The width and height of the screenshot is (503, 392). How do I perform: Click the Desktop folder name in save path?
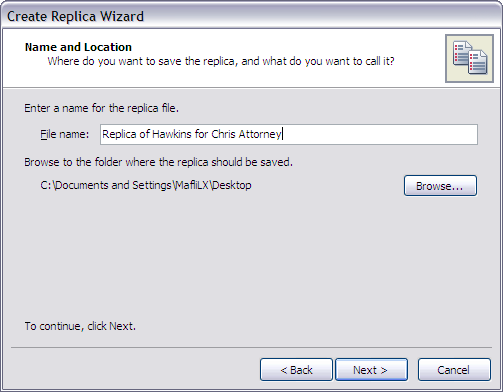coord(232,185)
